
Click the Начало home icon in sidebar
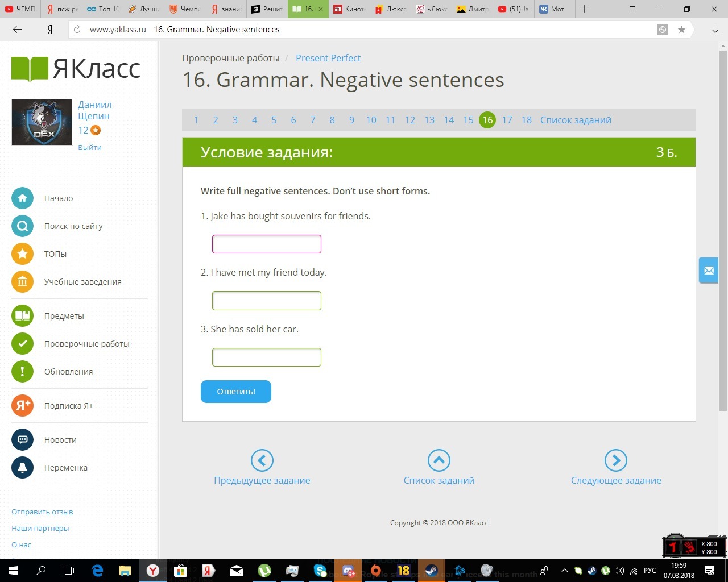[x=22, y=198]
